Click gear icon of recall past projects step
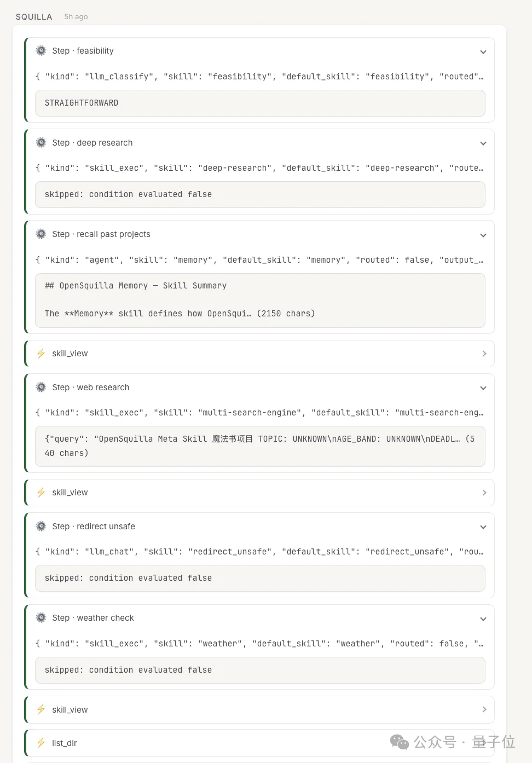 pyautogui.click(x=41, y=234)
